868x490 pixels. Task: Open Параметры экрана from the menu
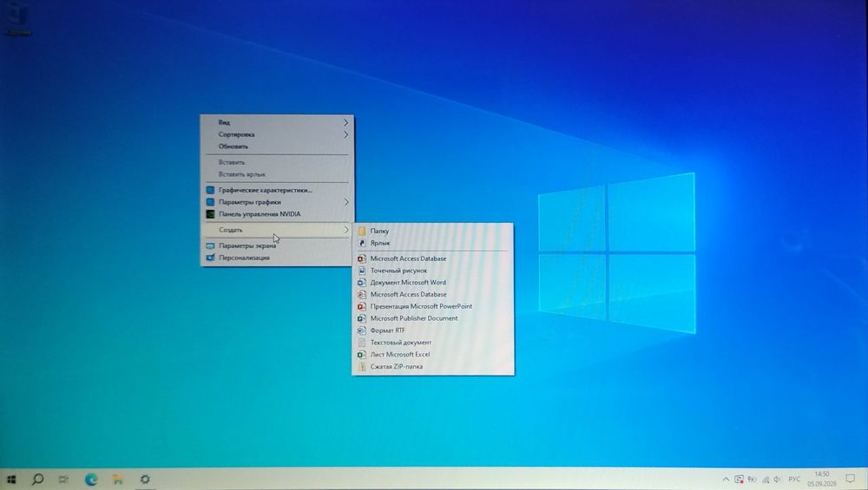coord(277,245)
